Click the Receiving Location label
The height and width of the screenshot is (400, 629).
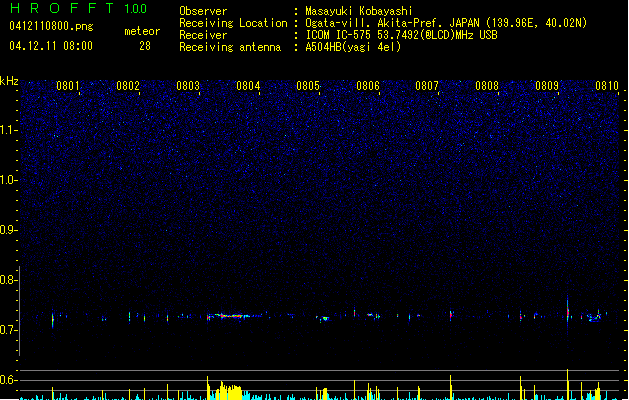233,23
